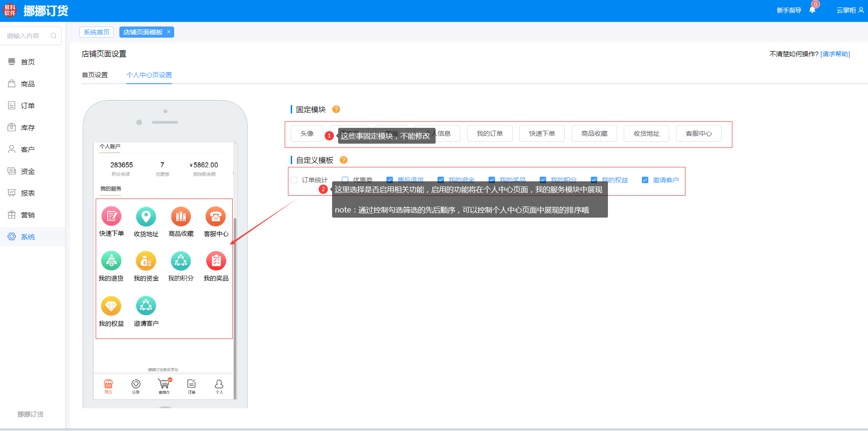Image resolution: width=868 pixels, height=431 pixels.
Task: Tap the 收货地址 location icon in preview
Action: [146, 217]
